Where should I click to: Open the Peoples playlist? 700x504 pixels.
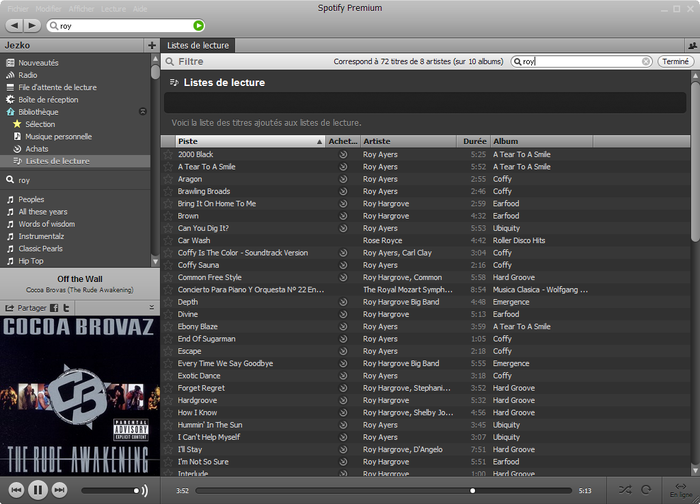pyautogui.click(x=31, y=200)
